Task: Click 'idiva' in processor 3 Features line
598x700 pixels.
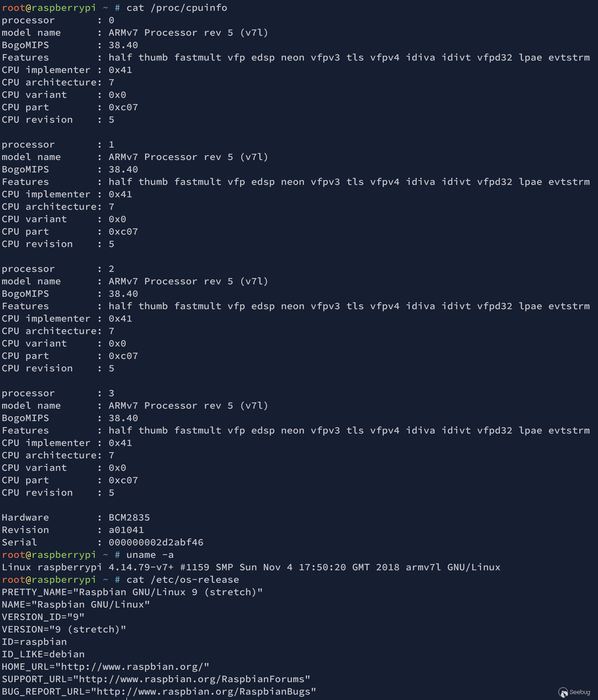Action: point(420,431)
